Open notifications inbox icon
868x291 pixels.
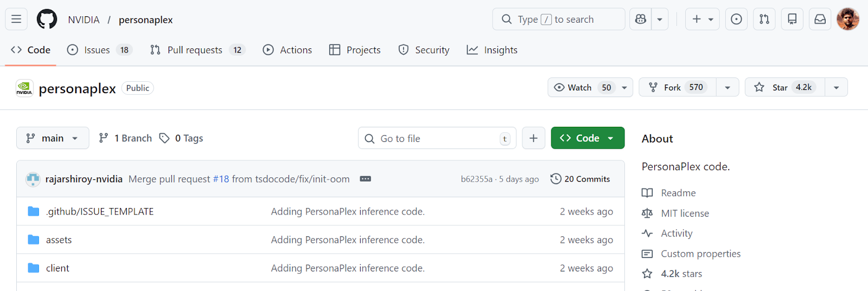(820, 20)
